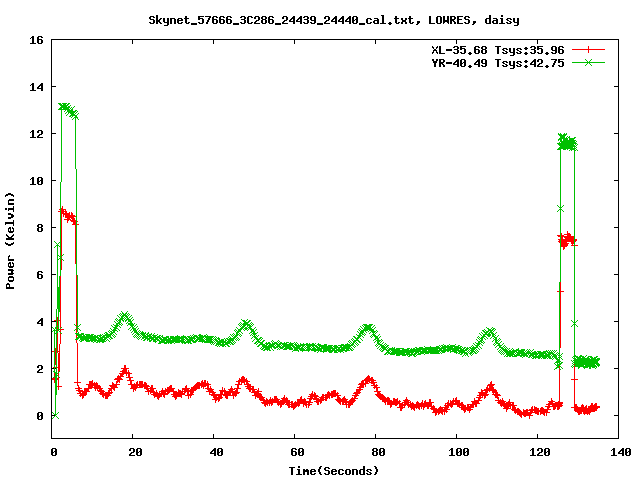640x480 pixels.
Task: Select the YR-40.49 Tsys:42.75 legend entry
Action: tap(498, 63)
